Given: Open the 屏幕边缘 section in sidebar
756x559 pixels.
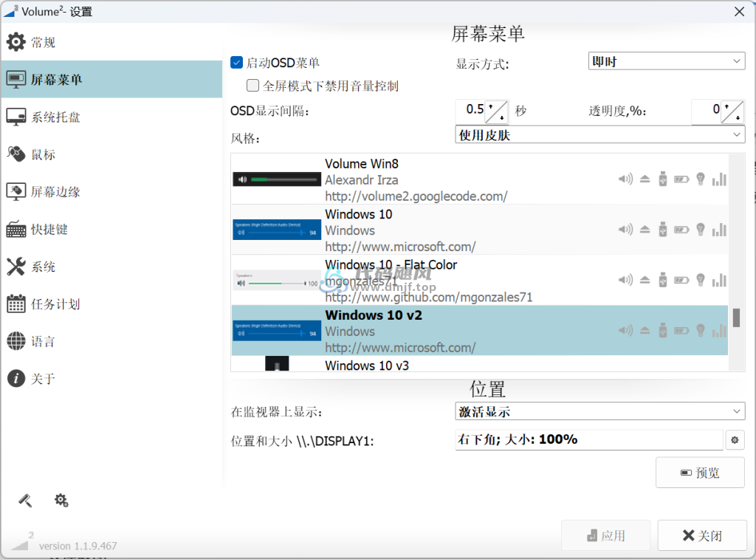Looking at the screenshot, I should [111, 191].
